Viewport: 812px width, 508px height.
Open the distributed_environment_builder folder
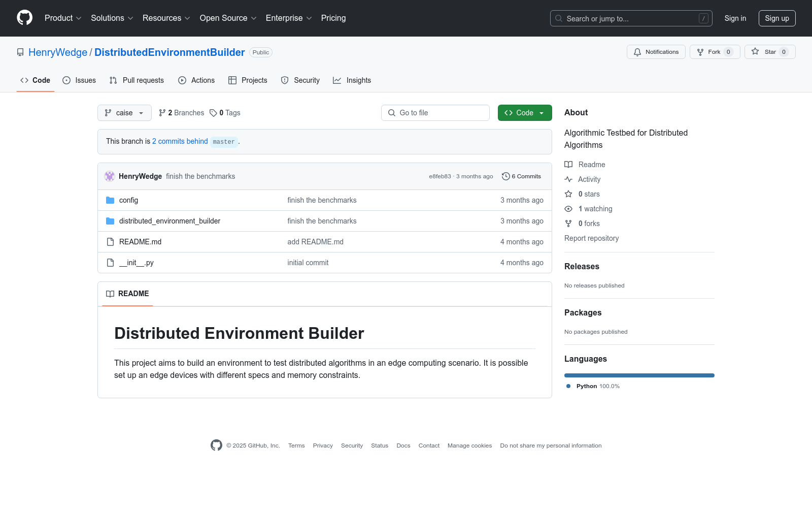pyautogui.click(x=170, y=221)
